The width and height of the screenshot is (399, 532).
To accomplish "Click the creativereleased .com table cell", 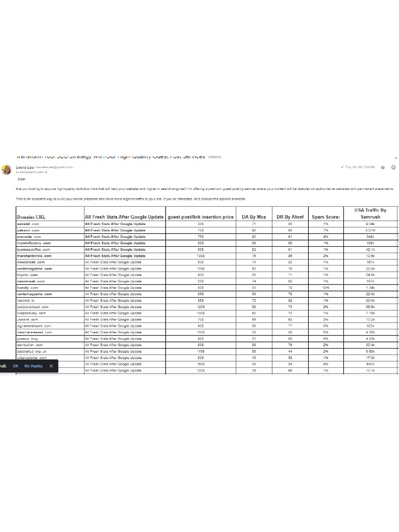I will tap(50, 332).
